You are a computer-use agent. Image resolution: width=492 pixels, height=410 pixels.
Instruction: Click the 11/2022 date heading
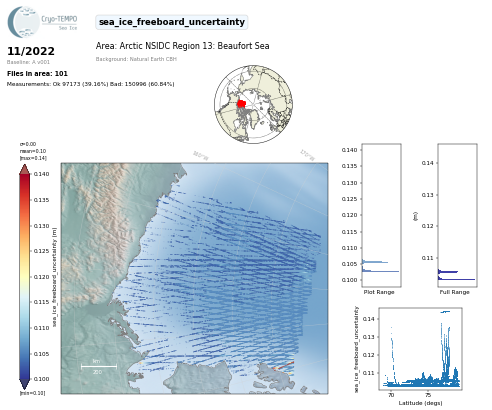pos(31,51)
